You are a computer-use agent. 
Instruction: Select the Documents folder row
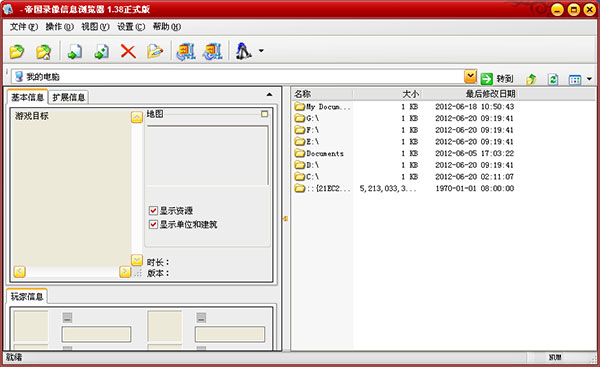[x=319, y=153]
